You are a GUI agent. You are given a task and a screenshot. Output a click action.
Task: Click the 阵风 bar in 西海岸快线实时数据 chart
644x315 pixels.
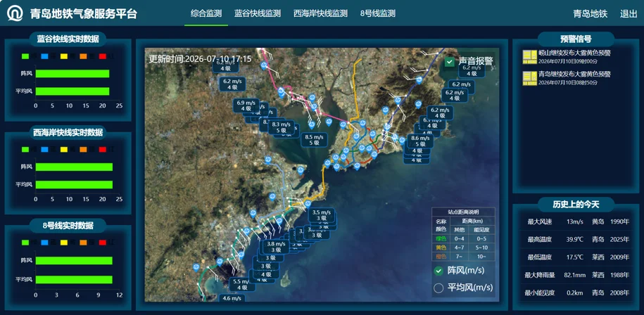click(x=74, y=167)
